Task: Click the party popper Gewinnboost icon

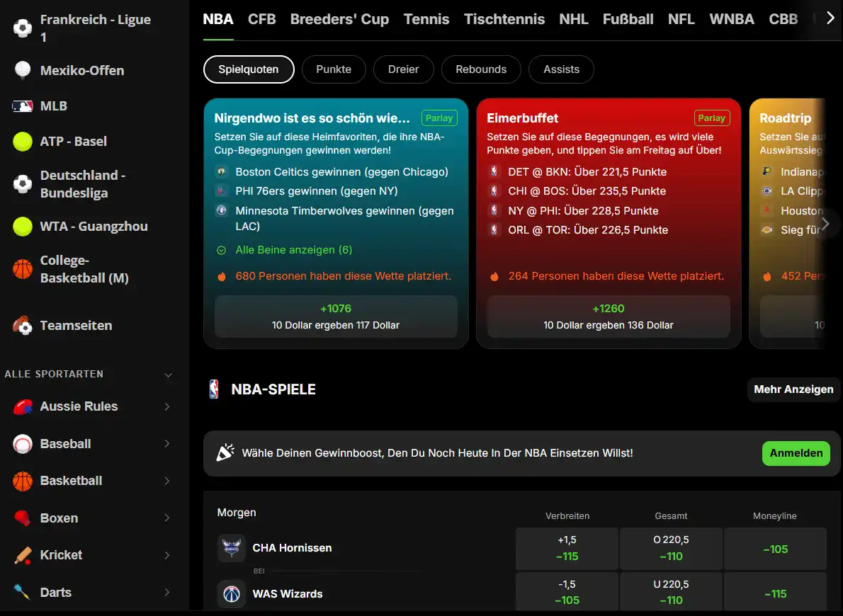Action: [225, 452]
